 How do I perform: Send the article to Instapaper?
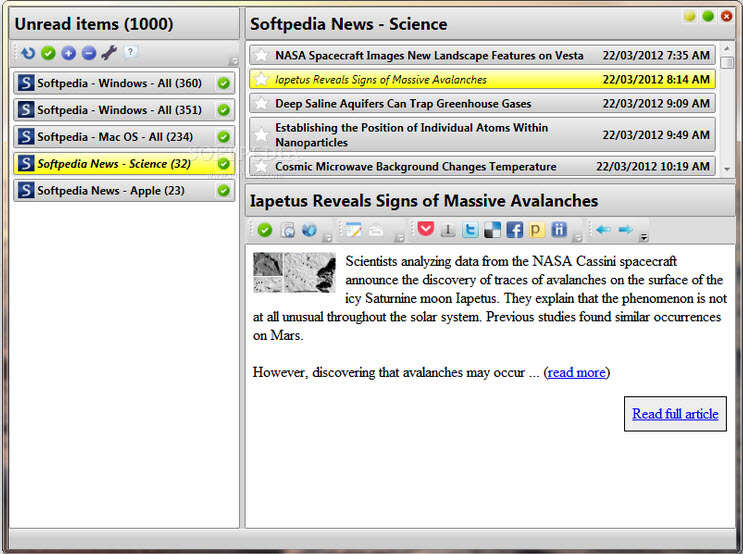(x=448, y=231)
